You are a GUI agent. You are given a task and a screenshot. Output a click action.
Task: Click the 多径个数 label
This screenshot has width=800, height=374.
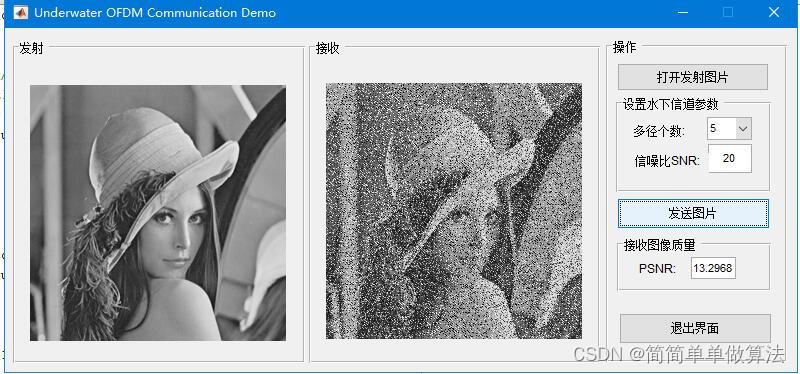(660, 132)
